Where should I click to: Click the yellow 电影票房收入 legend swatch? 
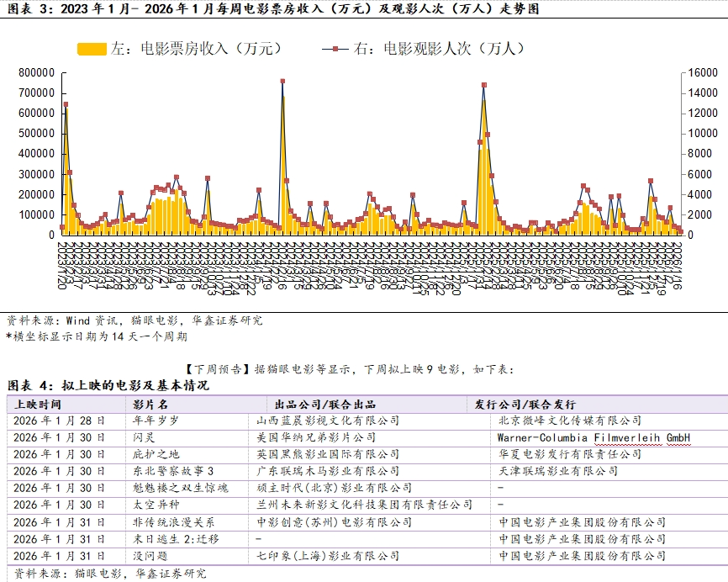92,49
